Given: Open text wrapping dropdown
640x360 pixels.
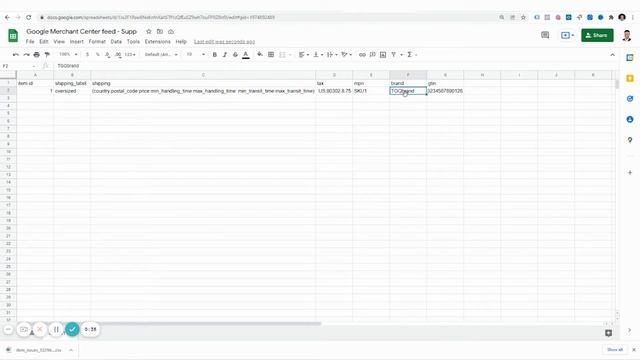Looking at the screenshot, I should pyautogui.click(x=332, y=55).
